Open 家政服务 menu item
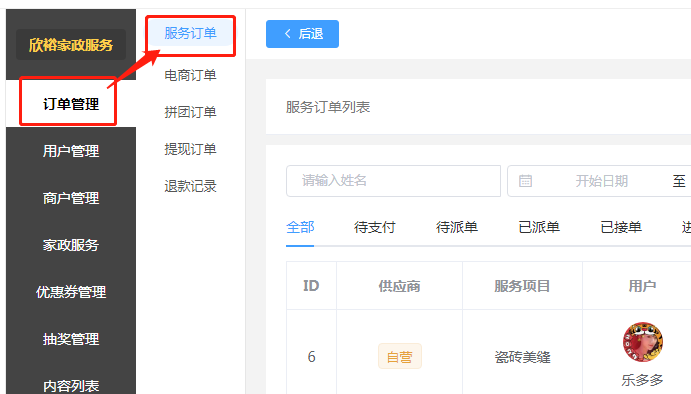The width and height of the screenshot is (691, 394). point(71,245)
